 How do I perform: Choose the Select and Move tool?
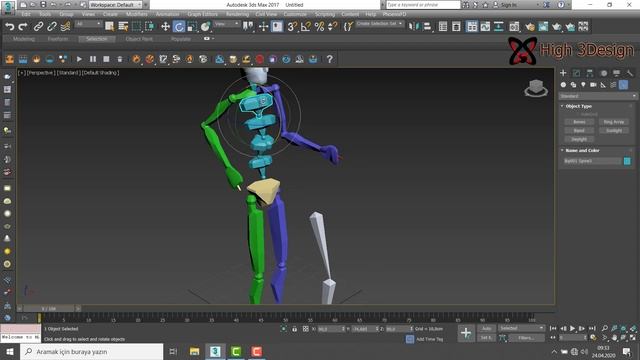coord(165,27)
